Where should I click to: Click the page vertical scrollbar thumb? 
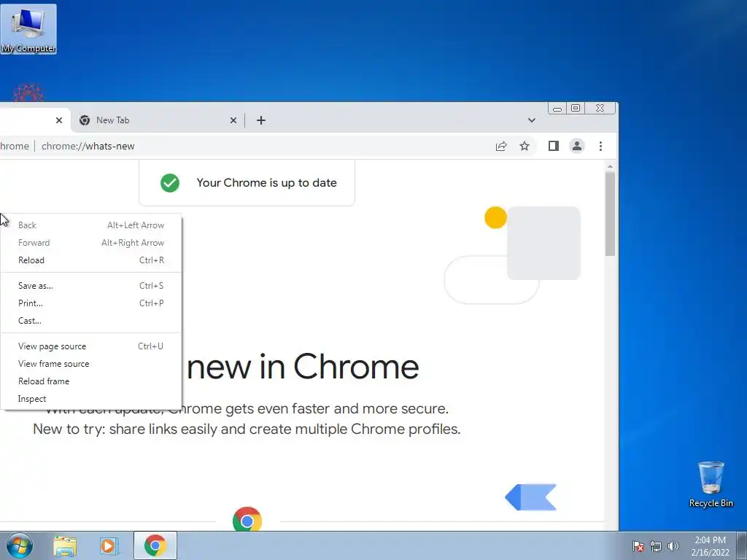pos(610,214)
